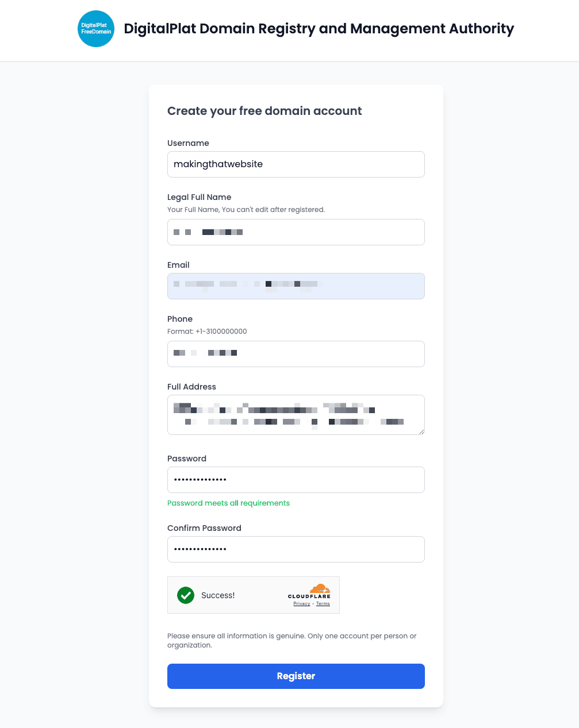Click the one account per person notice
This screenshot has width=579, height=728.
(292, 640)
